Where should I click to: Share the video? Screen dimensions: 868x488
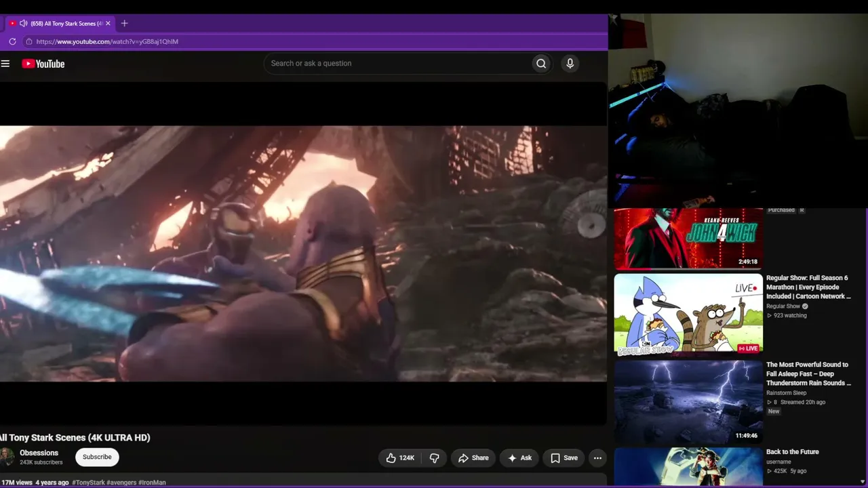(x=473, y=458)
